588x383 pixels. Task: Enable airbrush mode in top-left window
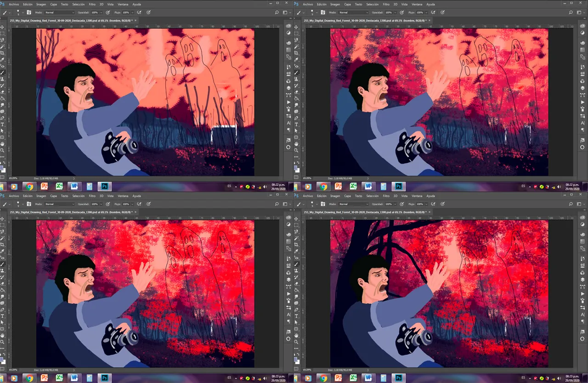139,12
